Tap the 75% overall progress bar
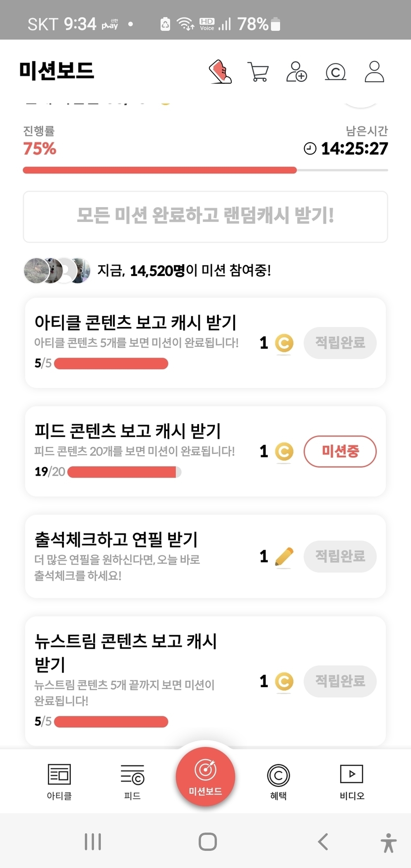The width and height of the screenshot is (411, 868). tap(205, 170)
